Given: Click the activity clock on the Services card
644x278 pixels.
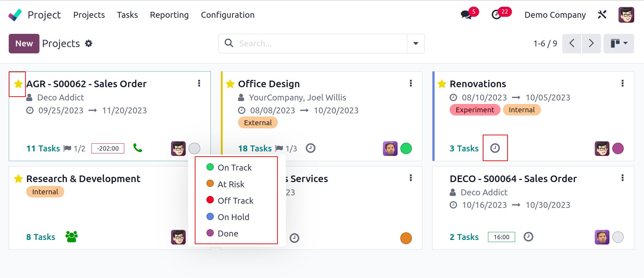Looking at the screenshot, I should [295, 238].
